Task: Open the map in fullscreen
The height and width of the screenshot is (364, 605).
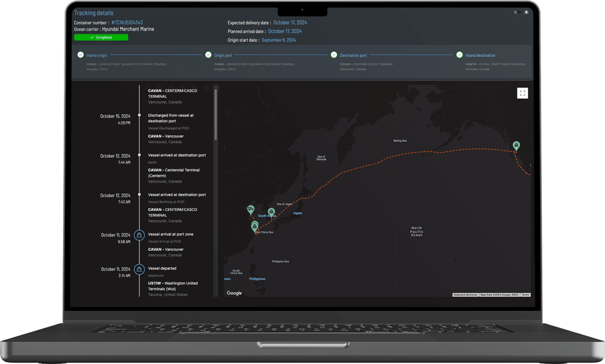Action: tap(522, 93)
